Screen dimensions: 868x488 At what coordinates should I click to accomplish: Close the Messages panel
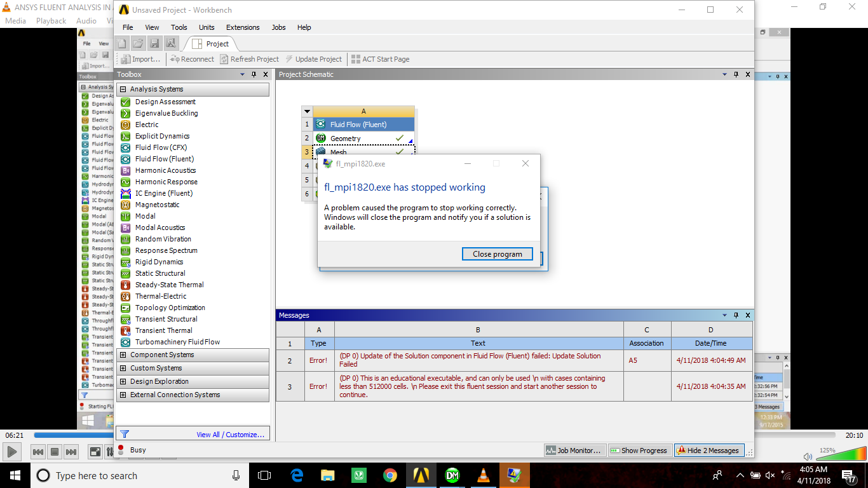[748, 315]
